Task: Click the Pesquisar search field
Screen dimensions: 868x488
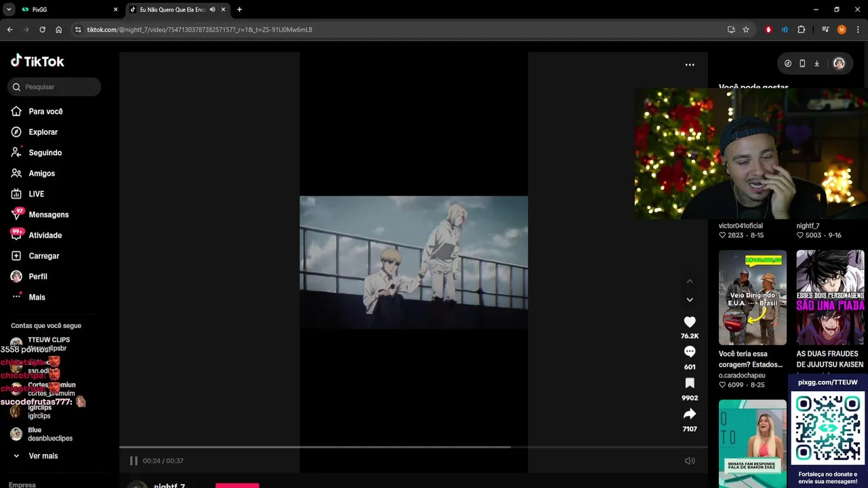Action: click(54, 87)
